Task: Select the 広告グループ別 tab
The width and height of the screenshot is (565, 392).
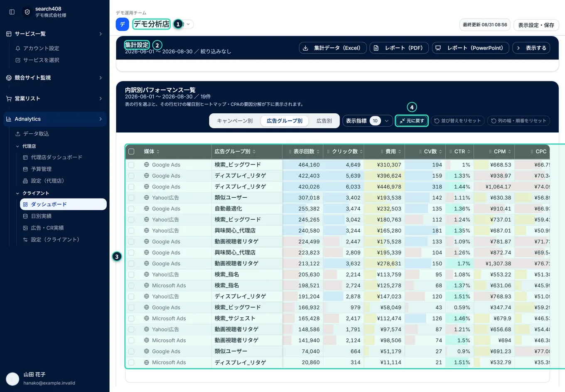Action: point(285,121)
